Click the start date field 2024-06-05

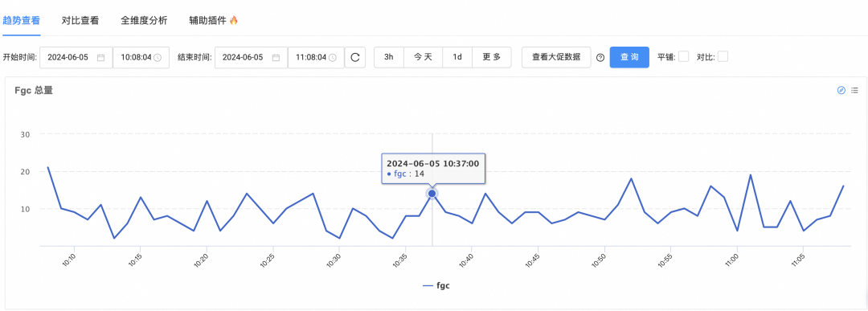tap(76, 57)
